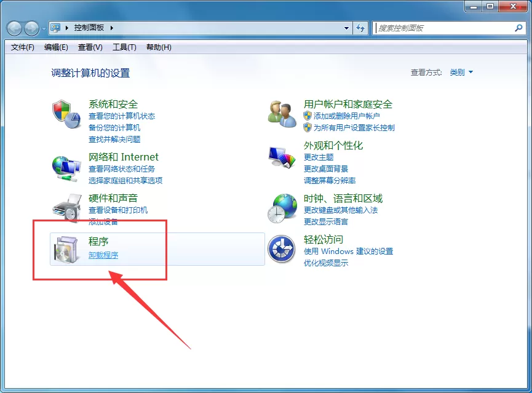Click the UAC shield icon beside 为所有用户设置家长控制
The height and width of the screenshot is (393, 532).
pyautogui.click(x=308, y=127)
